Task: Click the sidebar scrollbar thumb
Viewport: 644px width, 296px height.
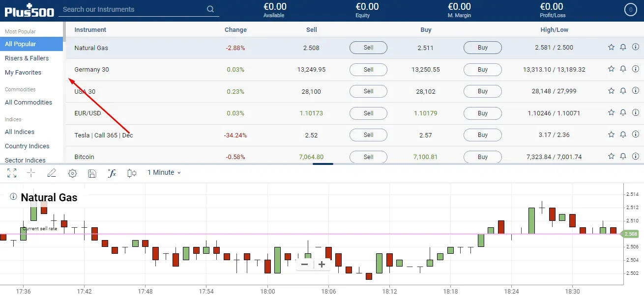Action: coord(64,31)
